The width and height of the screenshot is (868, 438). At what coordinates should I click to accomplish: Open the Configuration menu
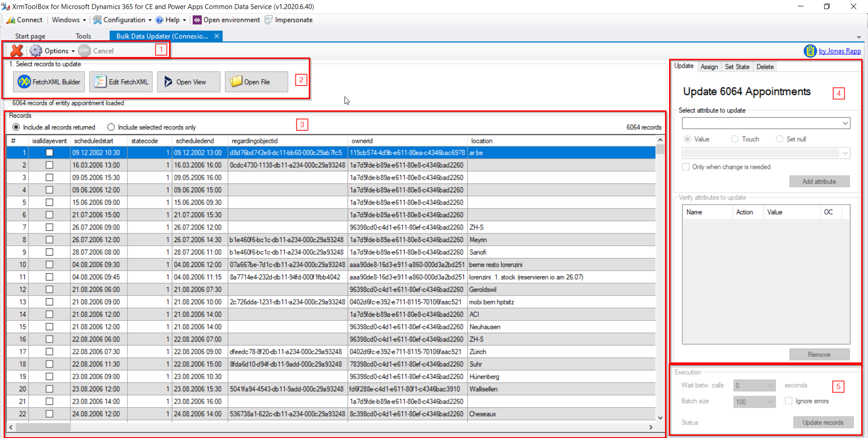pyautogui.click(x=123, y=20)
